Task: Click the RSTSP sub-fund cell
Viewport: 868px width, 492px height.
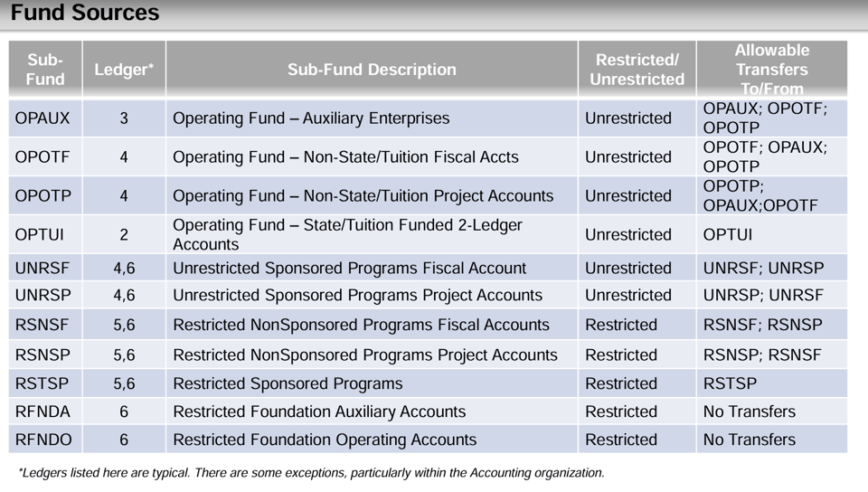Action: (42, 383)
